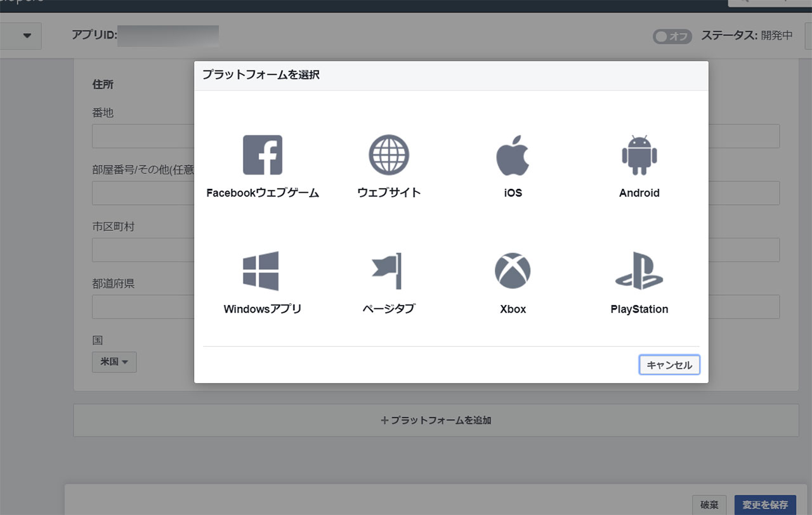
Task: Click the キャンセル button in the dialog
Action: tap(669, 365)
